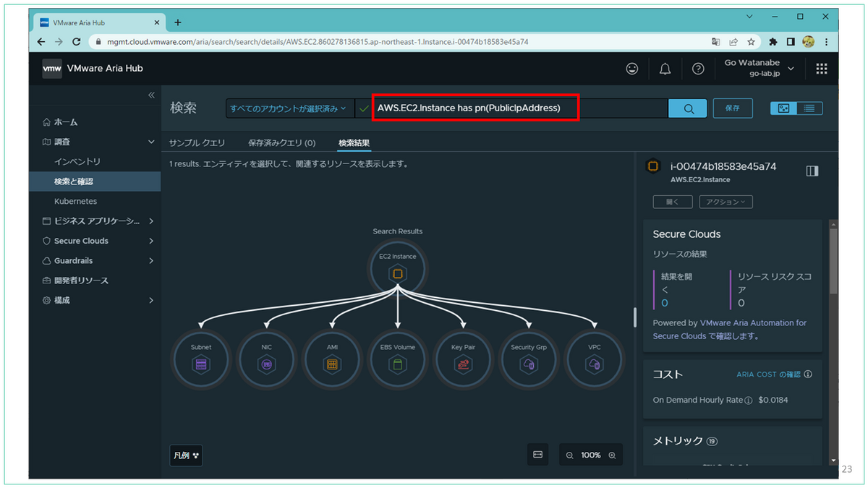Collapse the 調査 sidebar section
The width and height of the screenshot is (868, 488).
[151, 142]
